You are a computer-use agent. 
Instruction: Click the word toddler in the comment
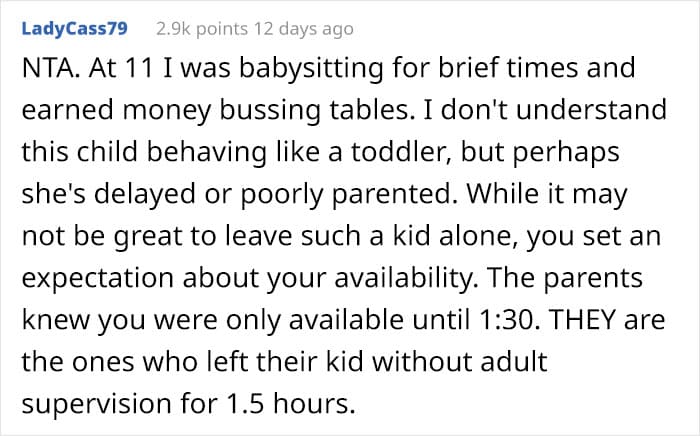[400, 152]
